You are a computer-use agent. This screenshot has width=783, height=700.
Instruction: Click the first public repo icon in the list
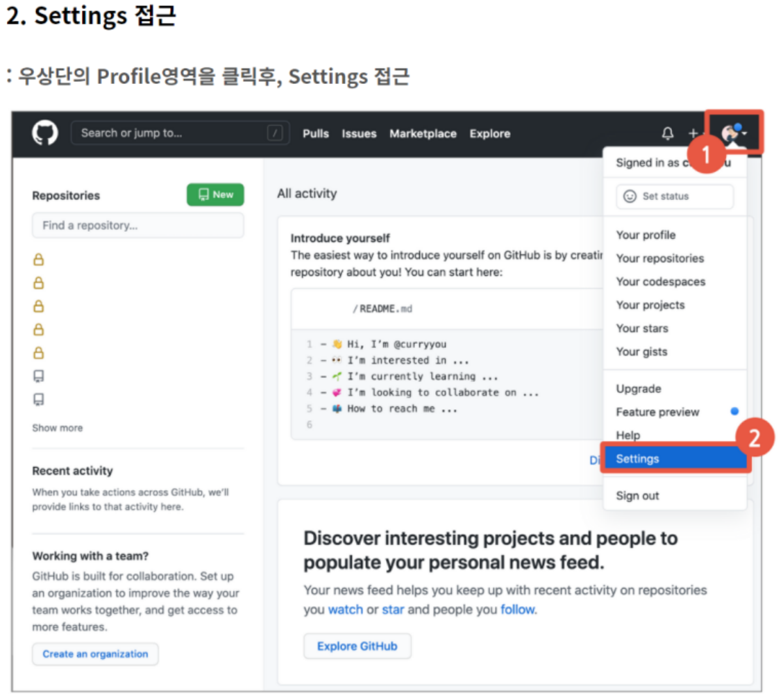[38, 376]
